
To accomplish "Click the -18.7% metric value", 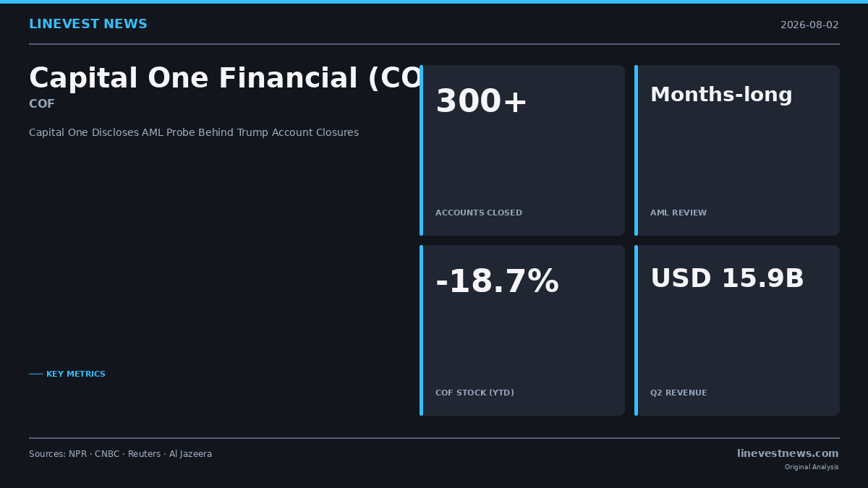I will (497, 282).
